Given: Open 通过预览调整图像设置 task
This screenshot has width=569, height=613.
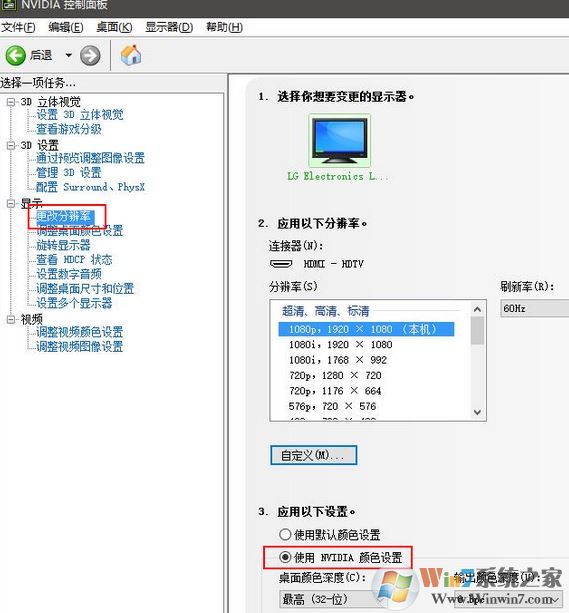Looking at the screenshot, I should coord(90,158).
